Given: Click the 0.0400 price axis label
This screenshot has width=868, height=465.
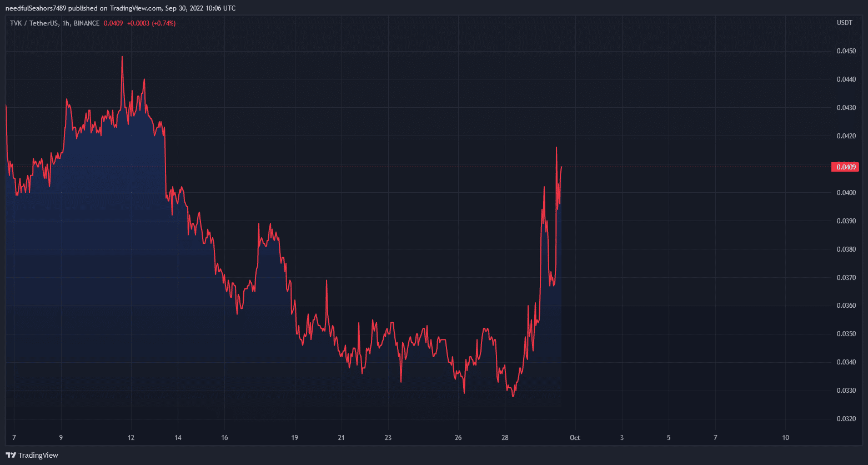Looking at the screenshot, I should [846, 193].
